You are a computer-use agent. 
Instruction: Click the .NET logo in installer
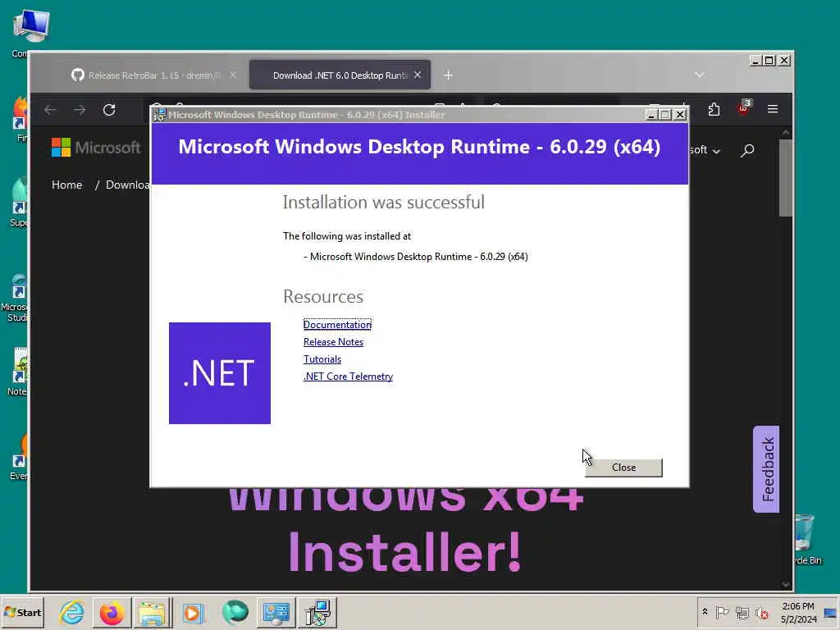tap(220, 373)
